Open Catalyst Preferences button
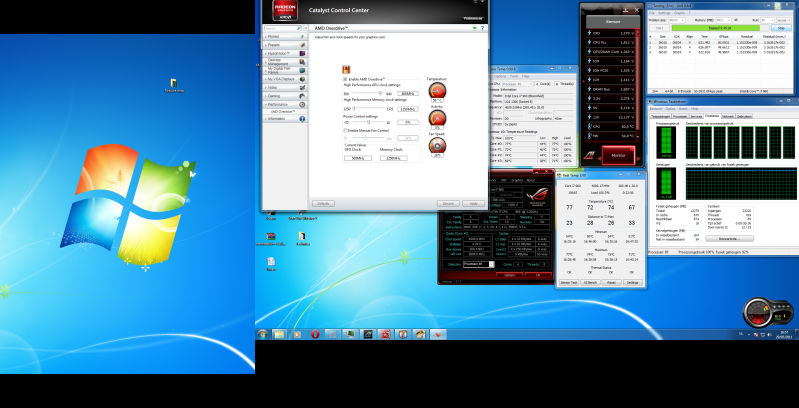The image size is (799, 408). pyautogui.click(x=472, y=18)
